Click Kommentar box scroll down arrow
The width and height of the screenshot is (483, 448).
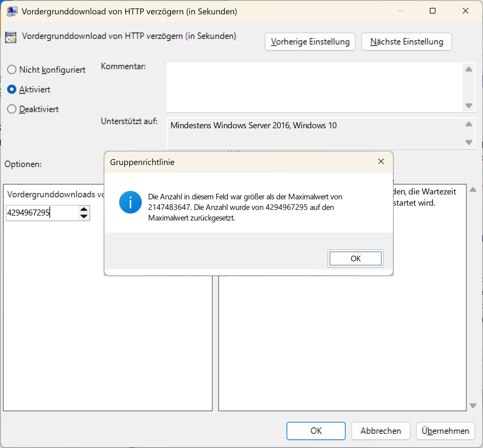[469, 106]
